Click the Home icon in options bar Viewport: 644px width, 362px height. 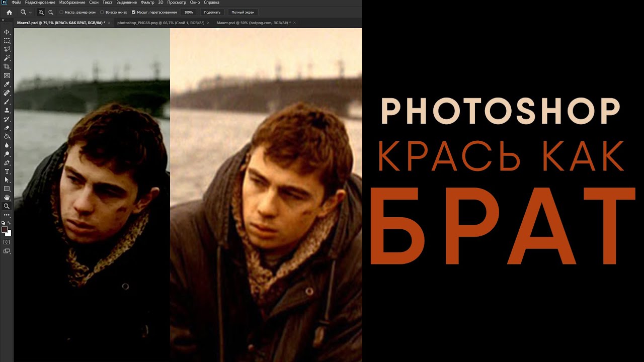coord(9,12)
